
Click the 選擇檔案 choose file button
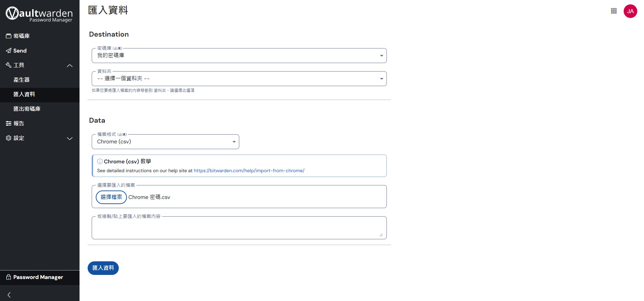(x=111, y=197)
